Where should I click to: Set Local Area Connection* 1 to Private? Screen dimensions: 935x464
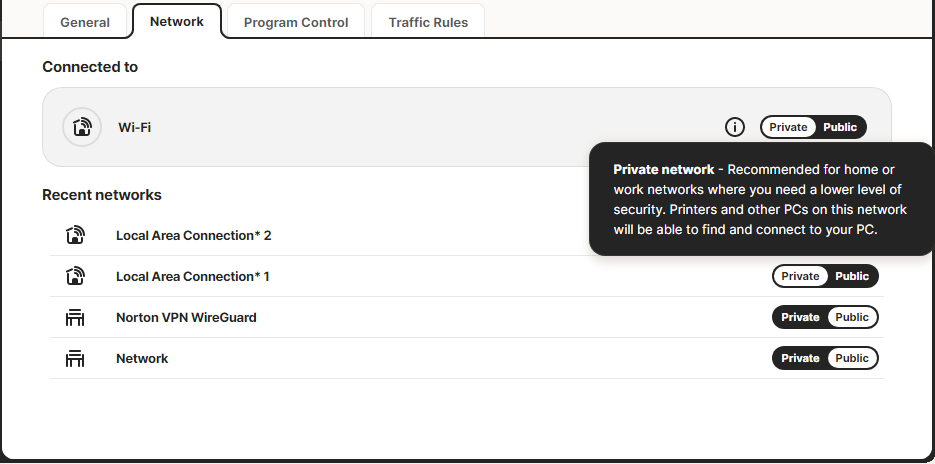(x=800, y=276)
